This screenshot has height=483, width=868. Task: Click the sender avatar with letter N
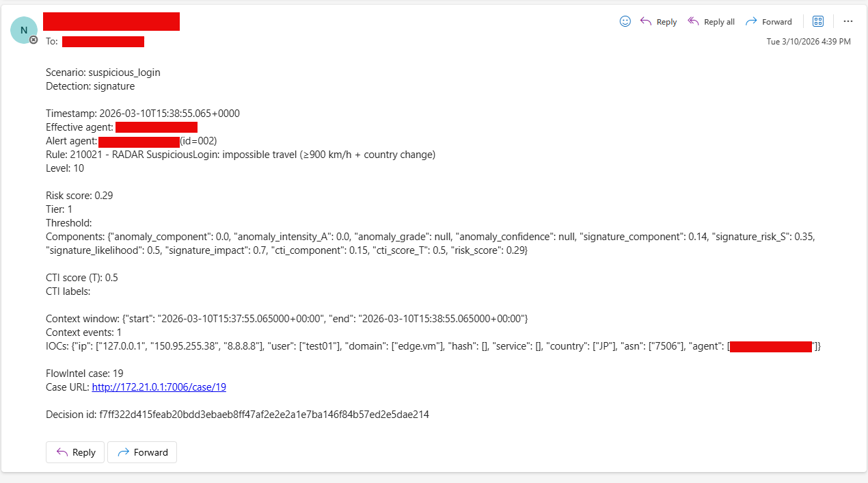click(24, 30)
